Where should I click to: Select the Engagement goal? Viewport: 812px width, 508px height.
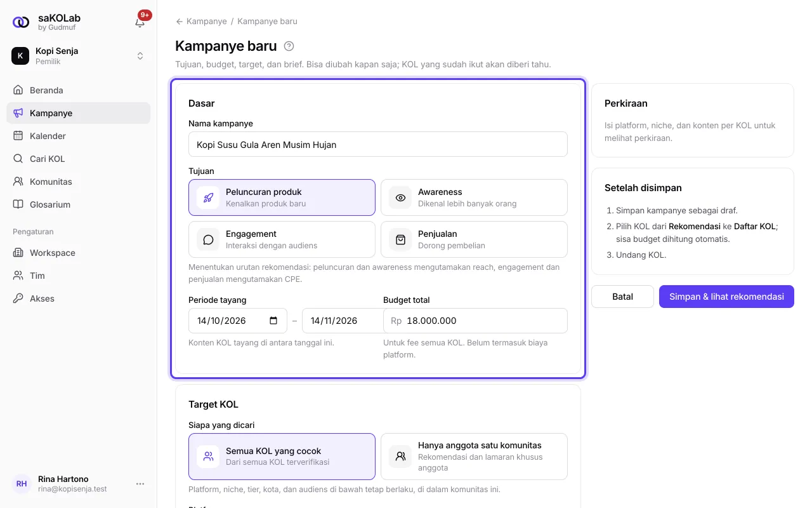tap(282, 239)
